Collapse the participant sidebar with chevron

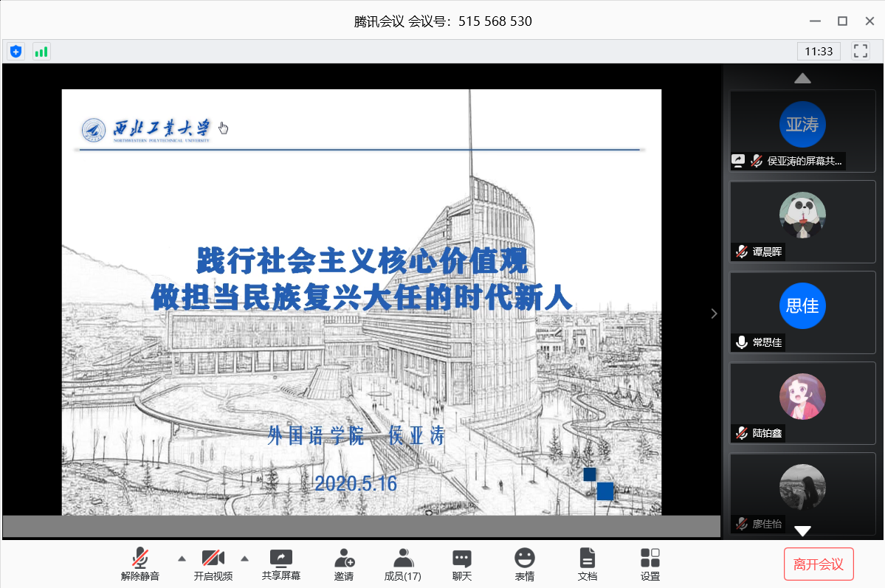pos(714,314)
